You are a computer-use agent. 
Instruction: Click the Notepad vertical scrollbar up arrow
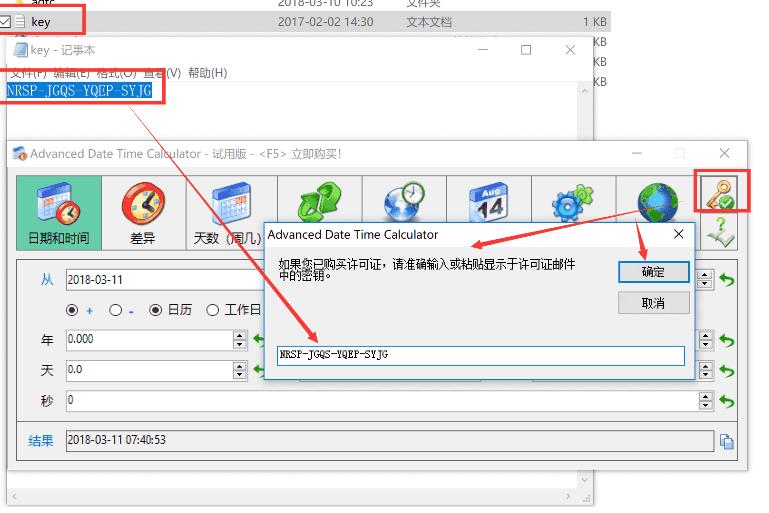coord(585,91)
